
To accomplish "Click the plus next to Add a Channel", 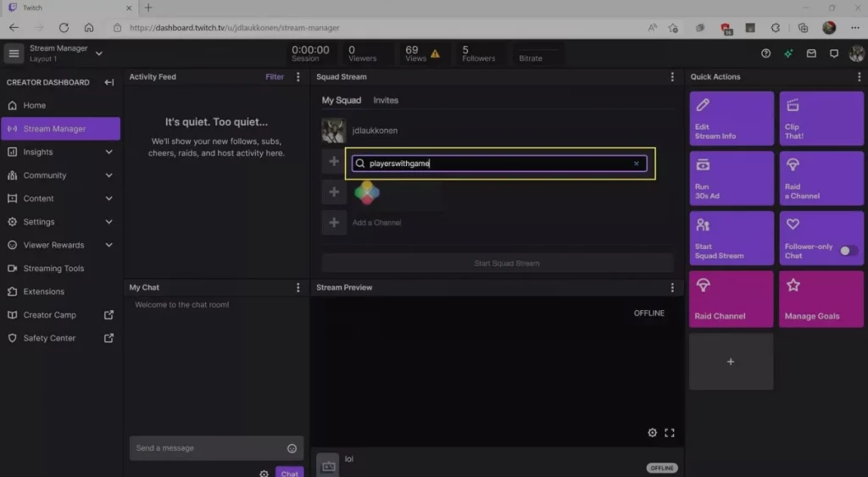I will 334,223.
